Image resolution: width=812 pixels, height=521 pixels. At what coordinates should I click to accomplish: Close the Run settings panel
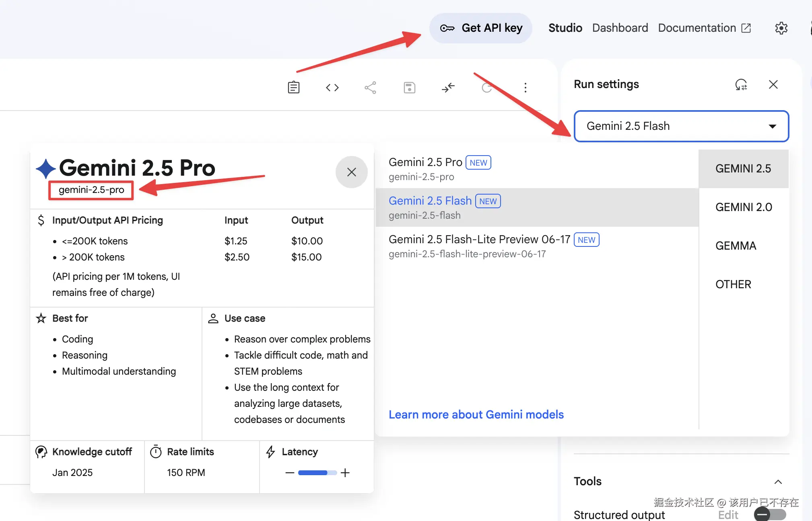tap(773, 84)
